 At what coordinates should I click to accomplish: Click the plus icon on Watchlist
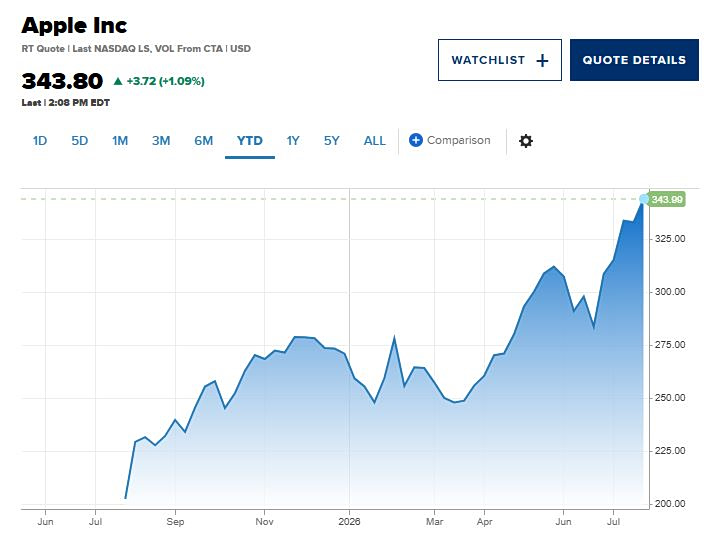point(542,60)
